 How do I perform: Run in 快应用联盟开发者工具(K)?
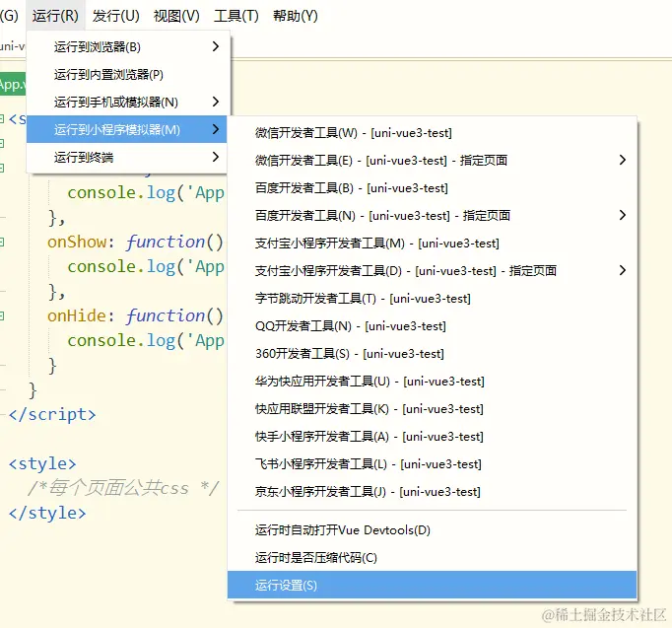(432, 409)
